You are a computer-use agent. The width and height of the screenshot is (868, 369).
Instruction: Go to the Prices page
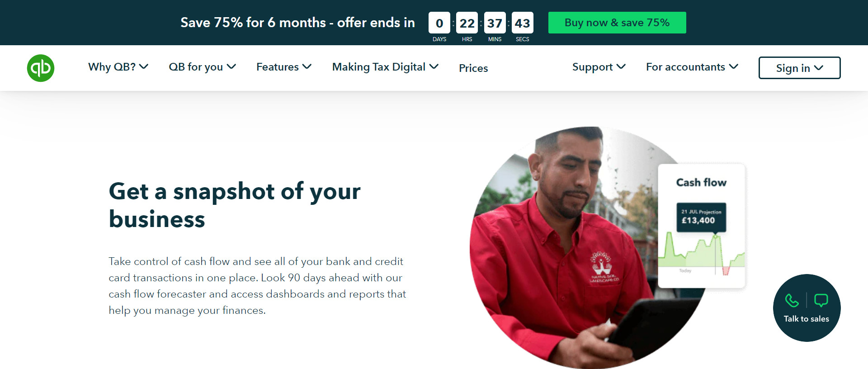[x=473, y=68]
